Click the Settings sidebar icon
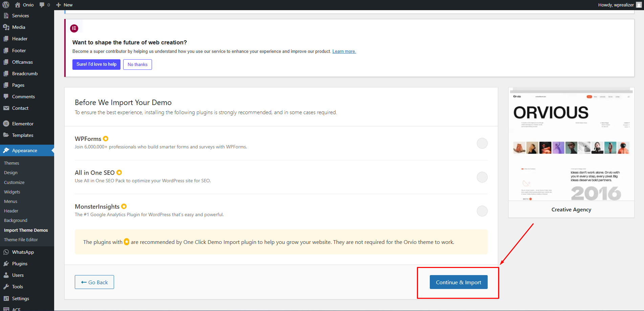The width and height of the screenshot is (644, 311). [6, 298]
